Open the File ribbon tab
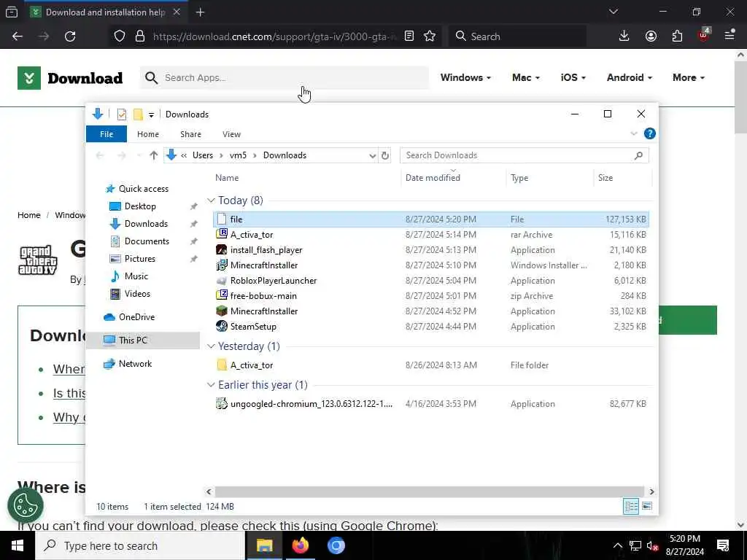The image size is (747, 560). coord(107,134)
